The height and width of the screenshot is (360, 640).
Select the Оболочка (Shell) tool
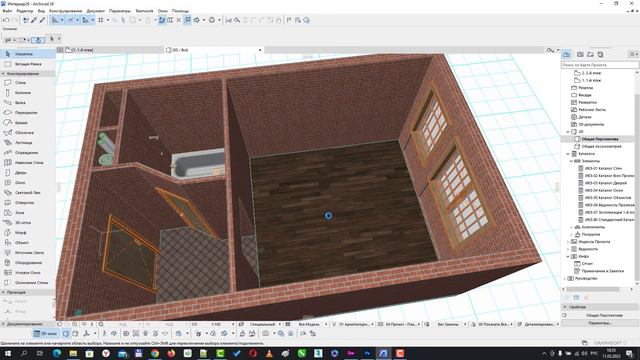pos(28,133)
